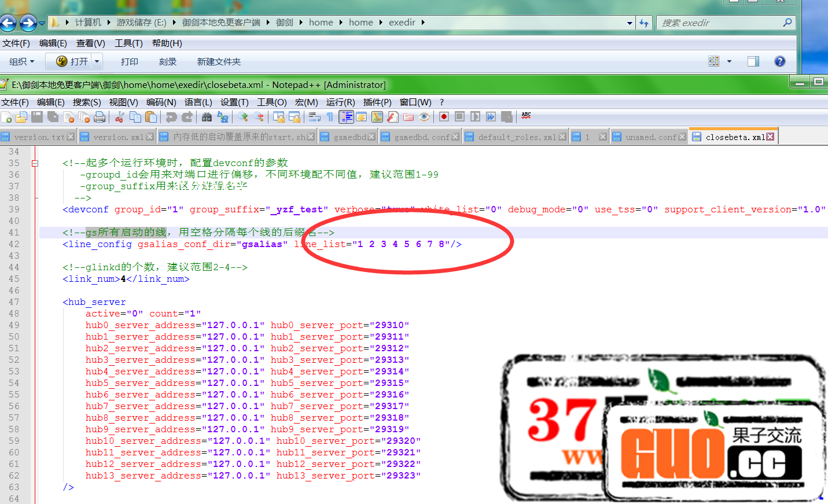Click the 新建文件夹 button

point(219,61)
